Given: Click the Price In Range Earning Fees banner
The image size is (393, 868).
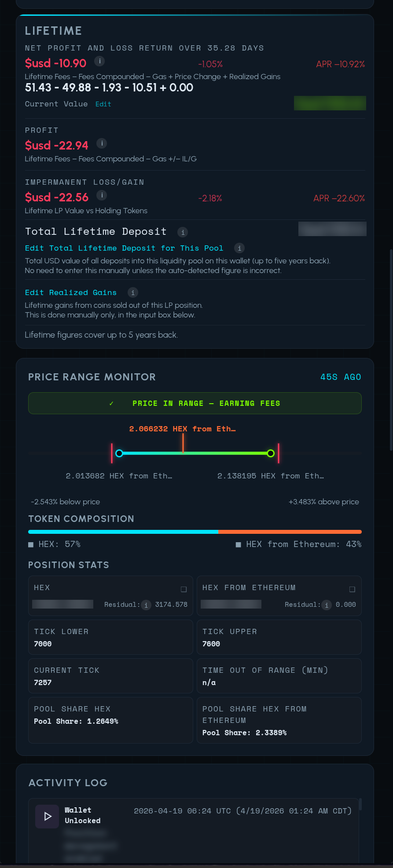Looking at the screenshot, I should point(195,403).
